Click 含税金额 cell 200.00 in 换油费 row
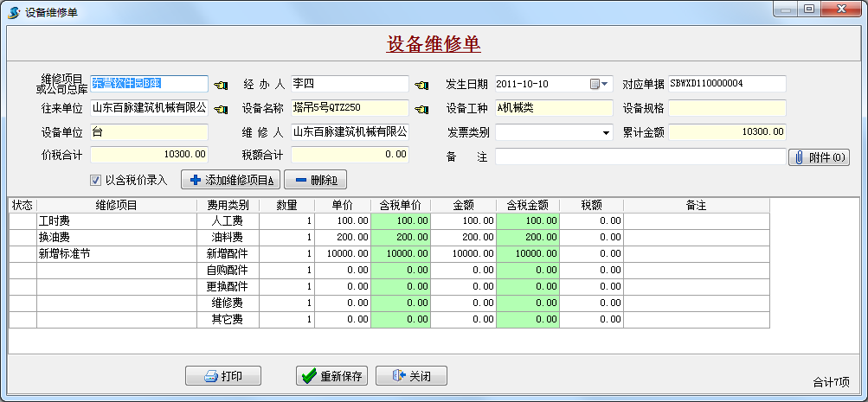Screen dimensions: 868x402 point(528,237)
